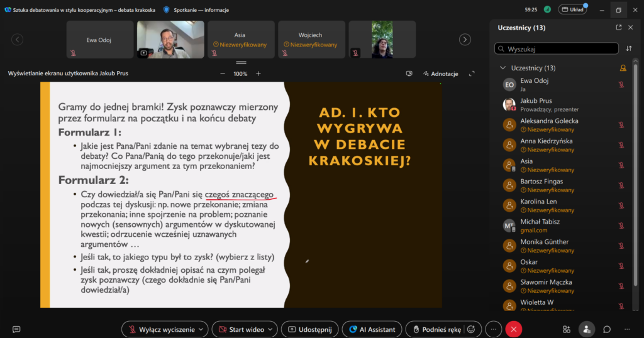Select Aleksandra Golecka in participants list
644x338 pixels.
click(563, 124)
